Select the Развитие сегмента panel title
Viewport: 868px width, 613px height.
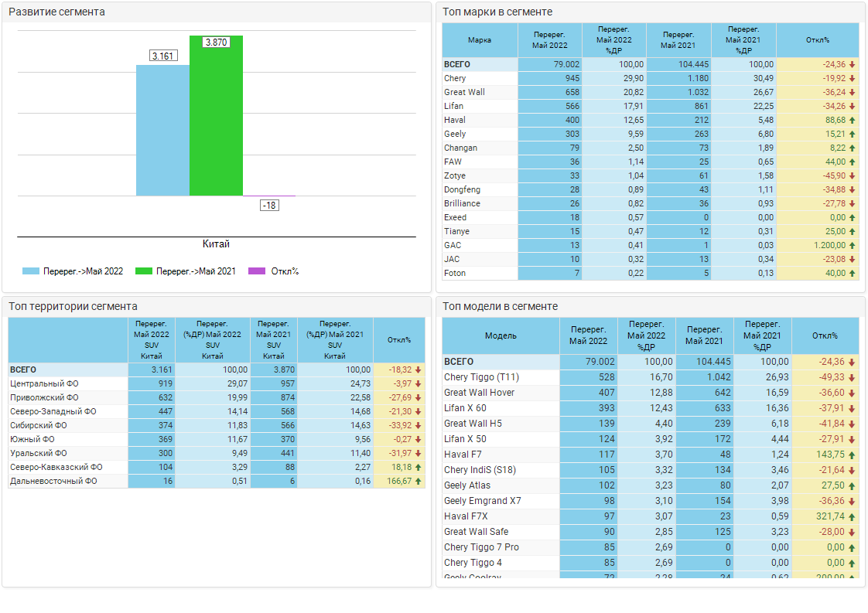click(x=56, y=12)
